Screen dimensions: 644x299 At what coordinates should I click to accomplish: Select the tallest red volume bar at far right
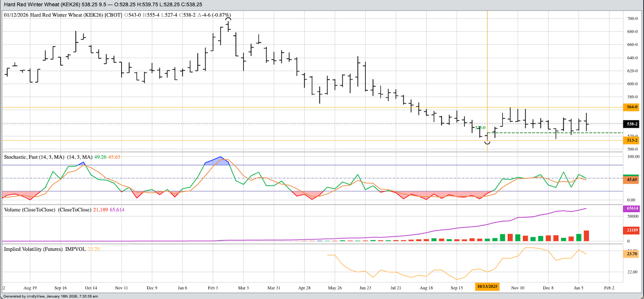tap(586, 236)
